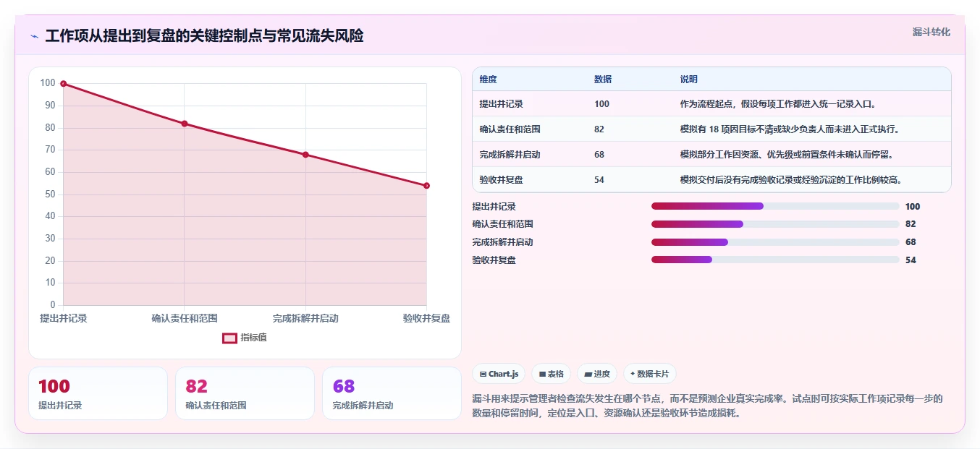Click the 提出并记录 progress bar

coord(775,206)
